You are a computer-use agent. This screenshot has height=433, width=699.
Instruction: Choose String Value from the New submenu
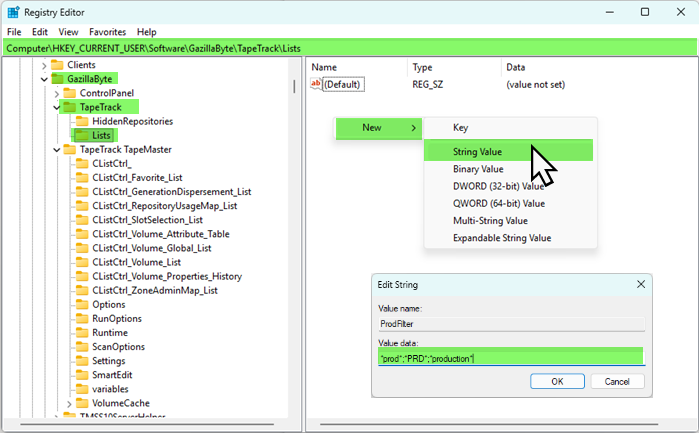[477, 152]
